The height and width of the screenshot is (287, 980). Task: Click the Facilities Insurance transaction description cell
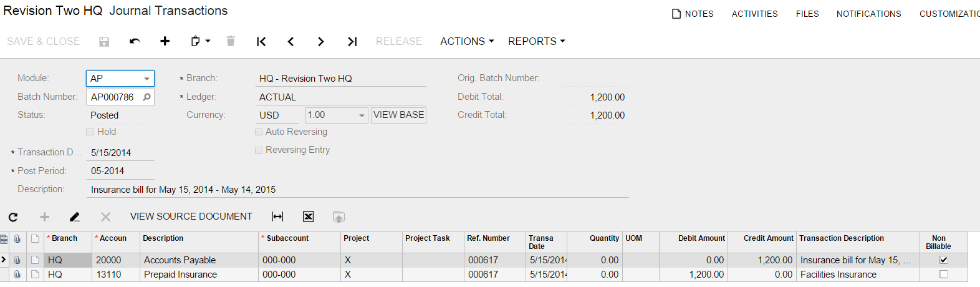point(858,275)
